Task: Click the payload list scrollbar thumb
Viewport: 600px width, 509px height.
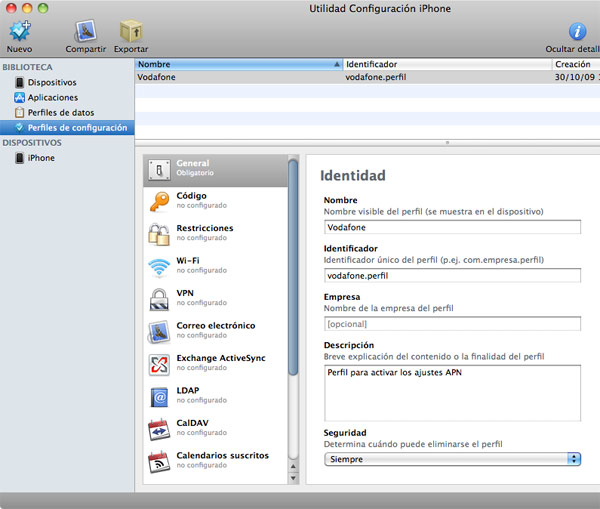Action: tap(293, 268)
